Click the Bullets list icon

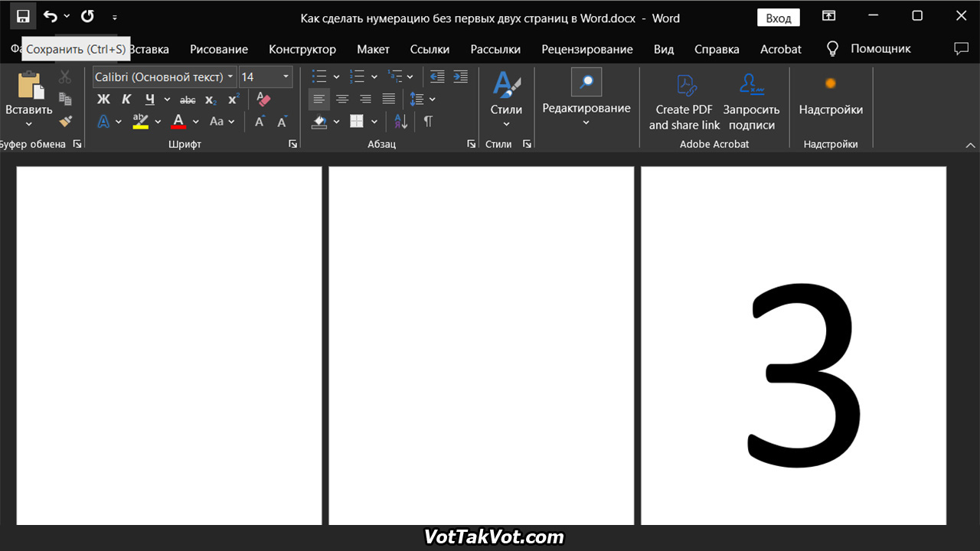click(319, 77)
